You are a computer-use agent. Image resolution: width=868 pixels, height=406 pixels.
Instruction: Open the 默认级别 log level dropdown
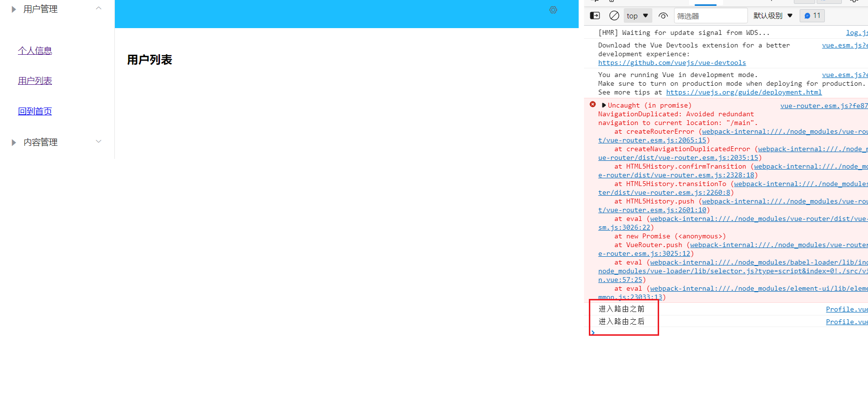pyautogui.click(x=773, y=16)
